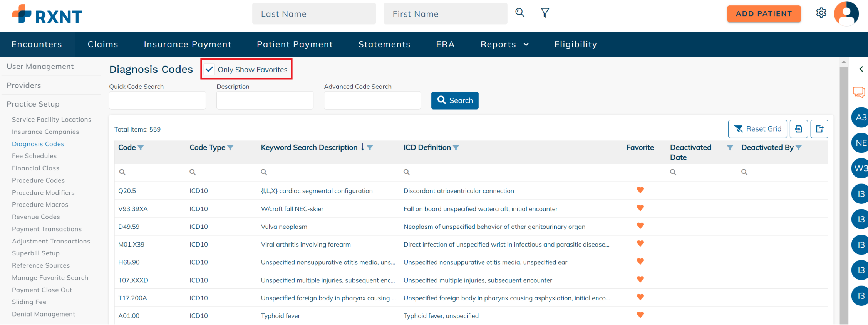The width and height of the screenshot is (868, 325).
Task: Open Manage Favorite Search link
Action: (50, 278)
